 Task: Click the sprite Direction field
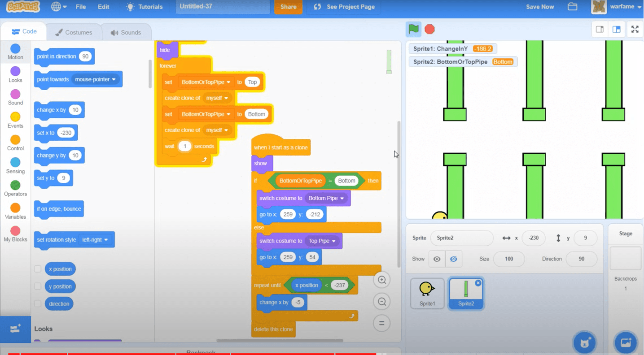pos(581,259)
